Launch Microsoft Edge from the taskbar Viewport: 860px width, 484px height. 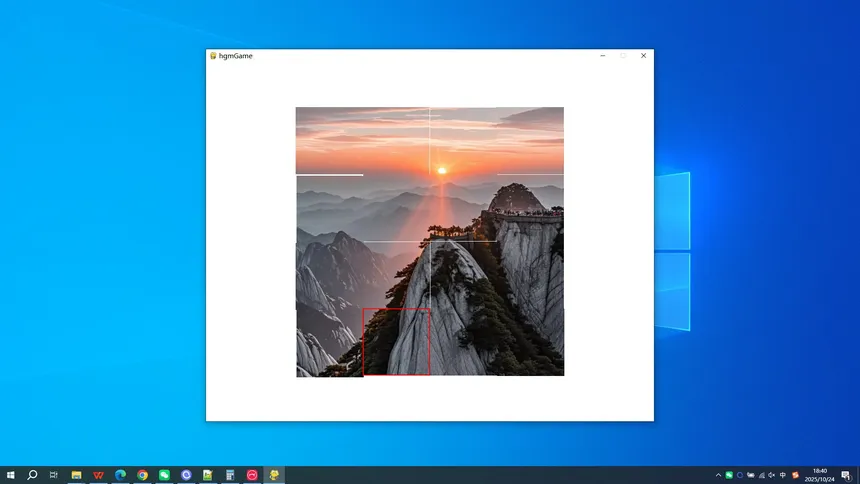120,475
